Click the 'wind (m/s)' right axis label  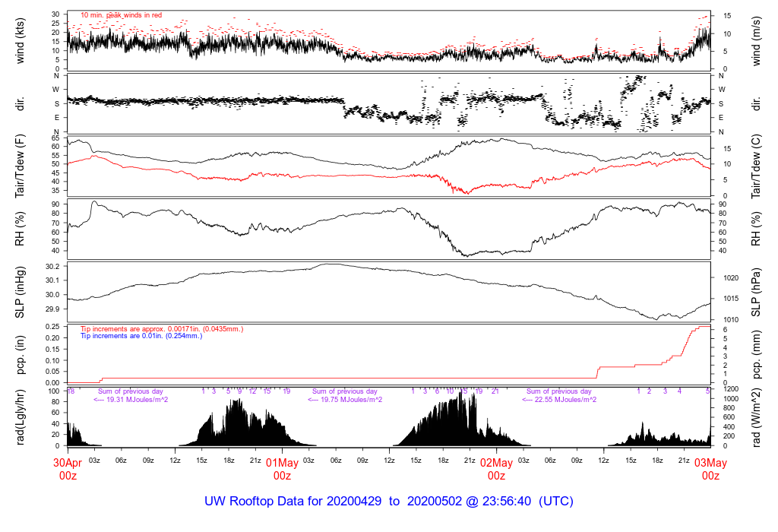[x=756, y=41]
